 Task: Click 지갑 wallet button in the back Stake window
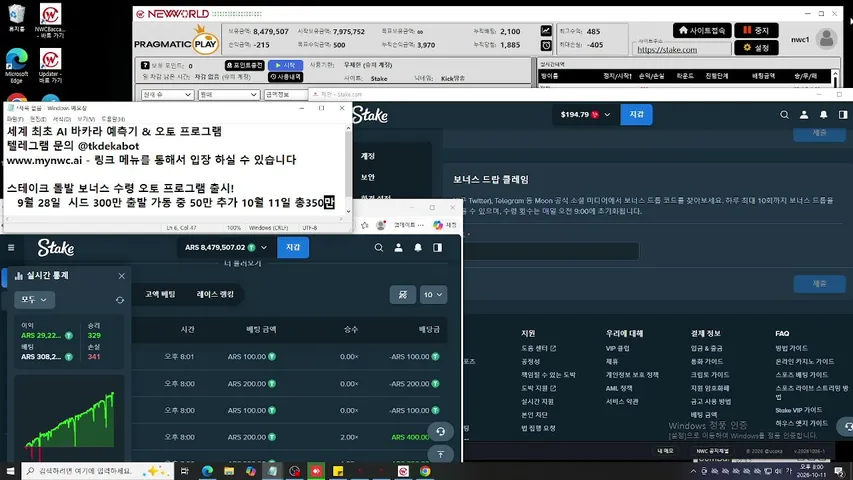click(x=636, y=115)
